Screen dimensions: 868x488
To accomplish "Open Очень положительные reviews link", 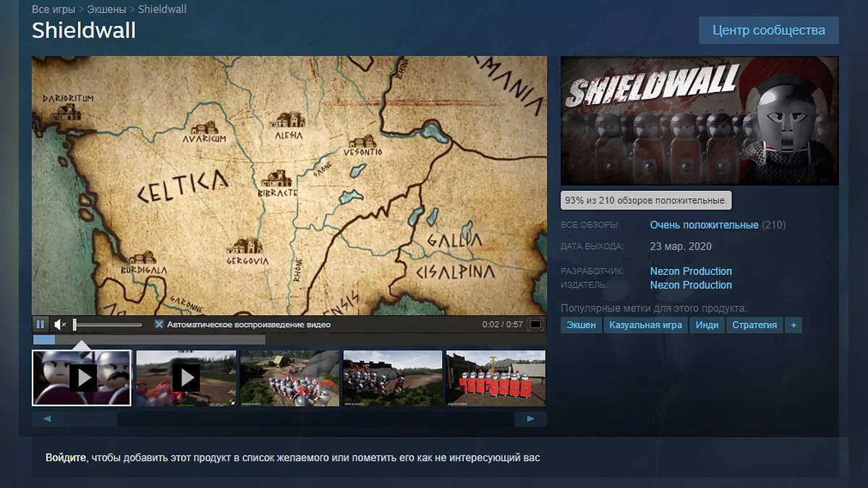I will (704, 225).
